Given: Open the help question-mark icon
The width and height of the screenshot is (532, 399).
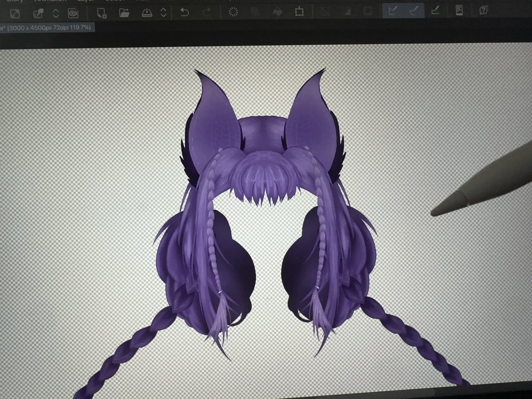Looking at the screenshot, I should point(483,11).
